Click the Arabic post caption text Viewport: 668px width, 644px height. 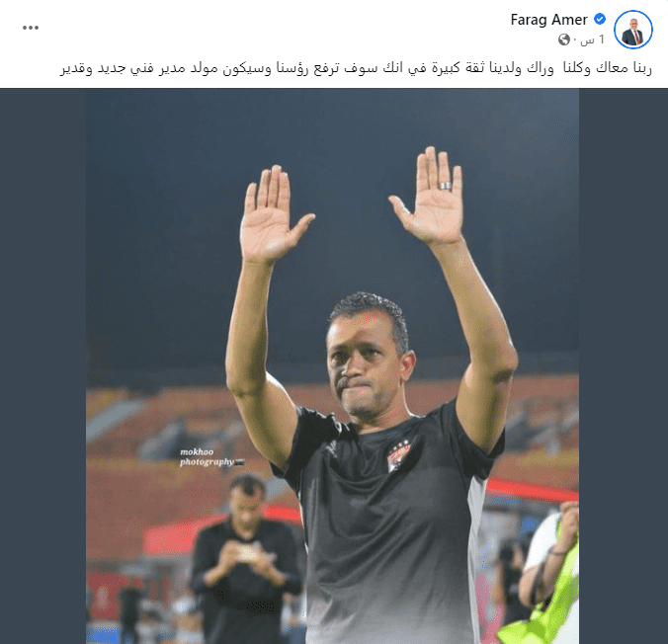356,68
